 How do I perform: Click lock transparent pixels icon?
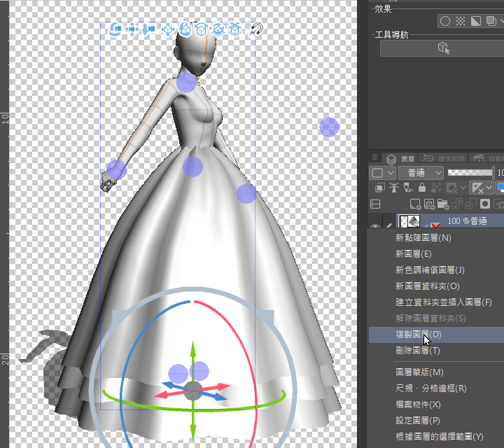pyautogui.click(x=436, y=188)
